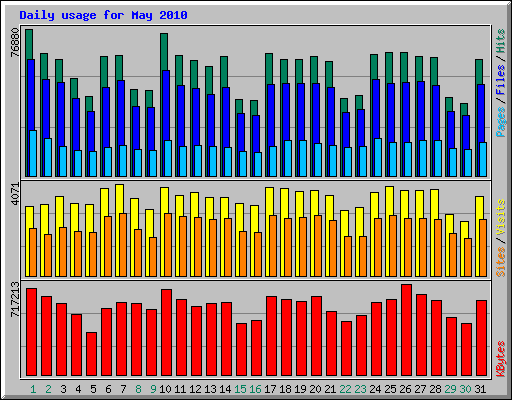Click the 717213 KBytes axis value
This screenshot has width=512, height=400.
15,299
